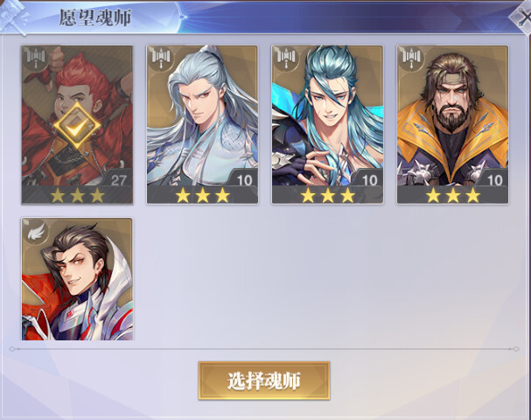531x420 pixels.
Task: Click three-star rating under blue-haired card
Action: coord(327,195)
